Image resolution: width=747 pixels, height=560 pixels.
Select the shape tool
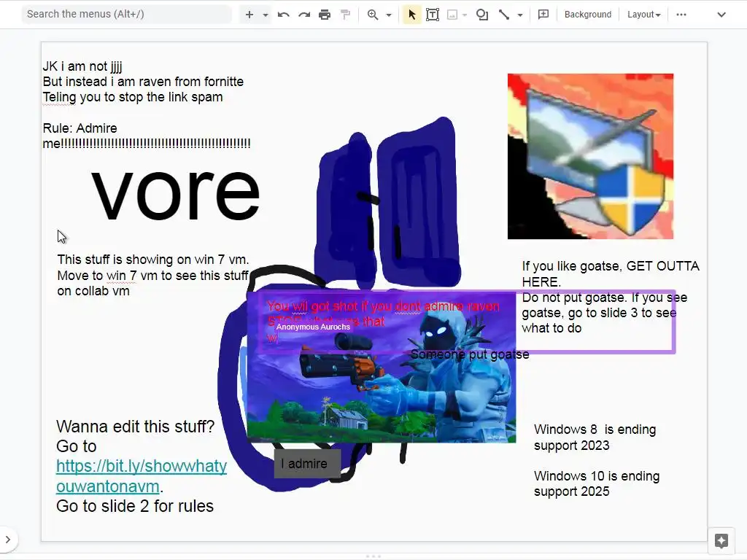pyautogui.click(x=482, y=15)
